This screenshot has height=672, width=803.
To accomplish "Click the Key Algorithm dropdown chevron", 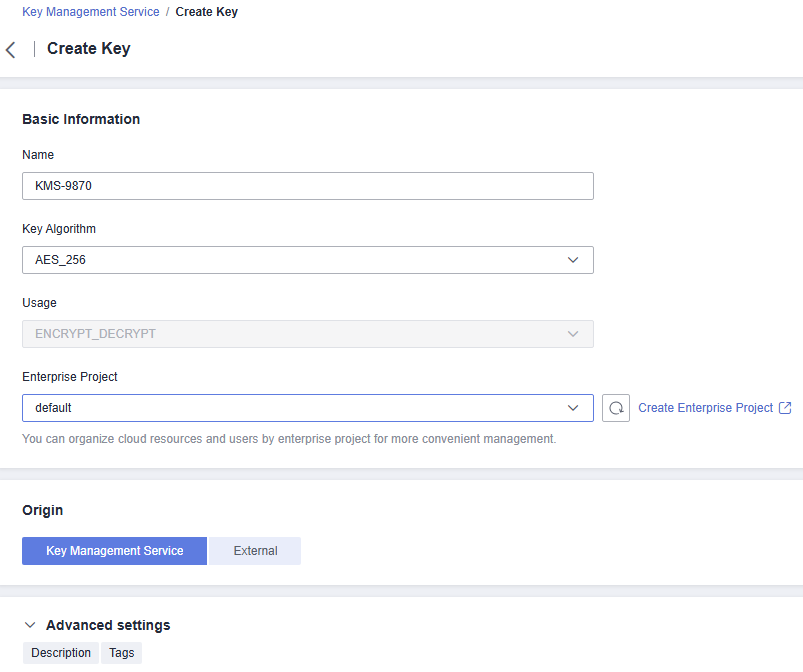I will [573, 260].
